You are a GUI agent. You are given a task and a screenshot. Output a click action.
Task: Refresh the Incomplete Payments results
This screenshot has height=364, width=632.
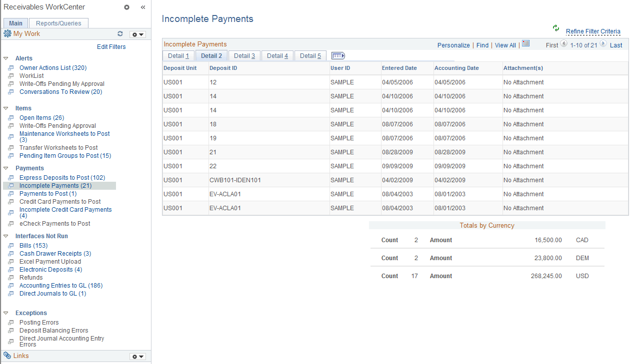pos(555,28)
